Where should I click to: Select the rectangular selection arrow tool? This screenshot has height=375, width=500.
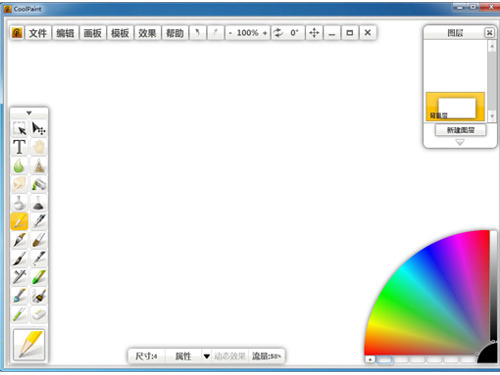(x=19, y=129)
